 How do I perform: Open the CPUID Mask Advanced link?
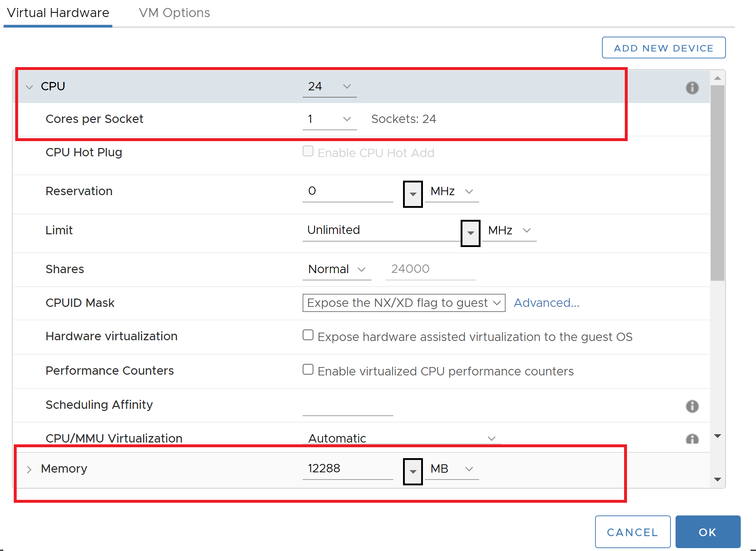(546, 303)
